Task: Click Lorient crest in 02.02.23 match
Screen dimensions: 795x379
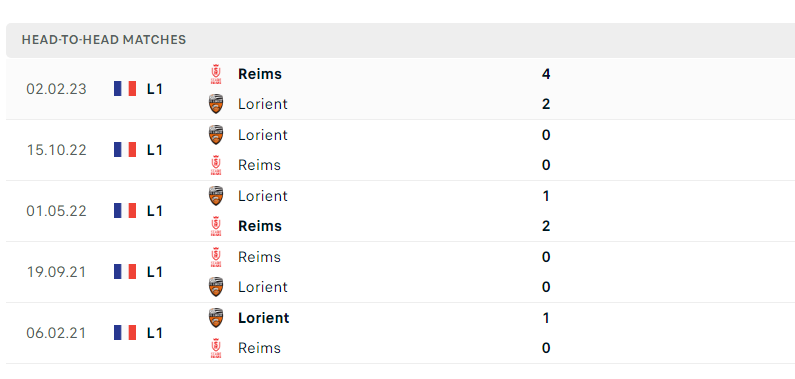Action: click(216, 104)
